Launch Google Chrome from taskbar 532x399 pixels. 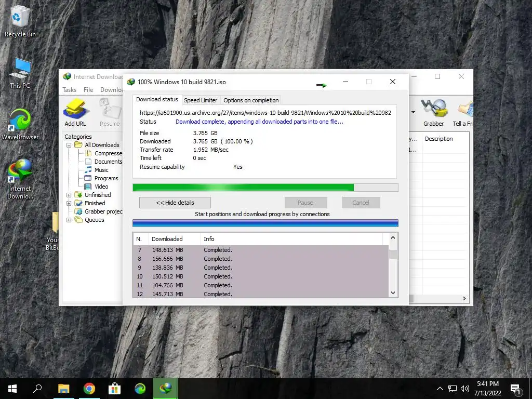point(89,389)
